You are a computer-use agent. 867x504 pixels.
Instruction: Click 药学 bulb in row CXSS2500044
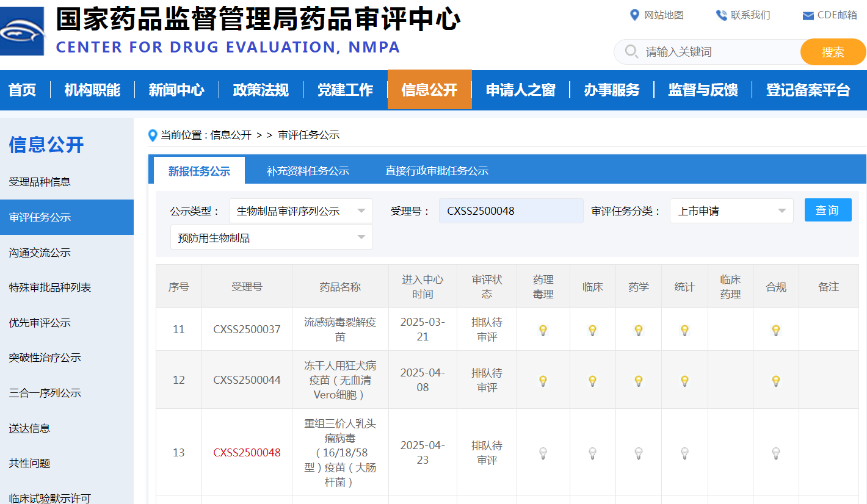pyautogui.click(x=639, y=381)
